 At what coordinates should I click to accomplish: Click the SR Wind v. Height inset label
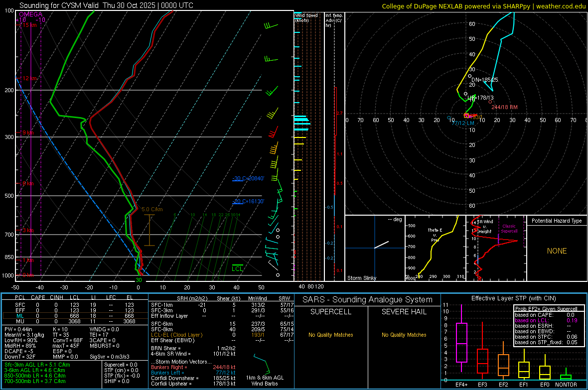coord(484,227)
